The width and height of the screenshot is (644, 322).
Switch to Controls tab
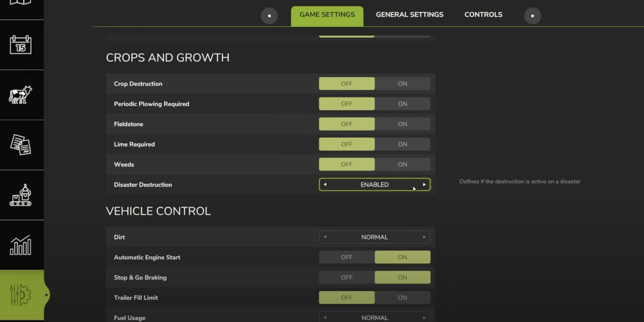(x=483, y=15)
